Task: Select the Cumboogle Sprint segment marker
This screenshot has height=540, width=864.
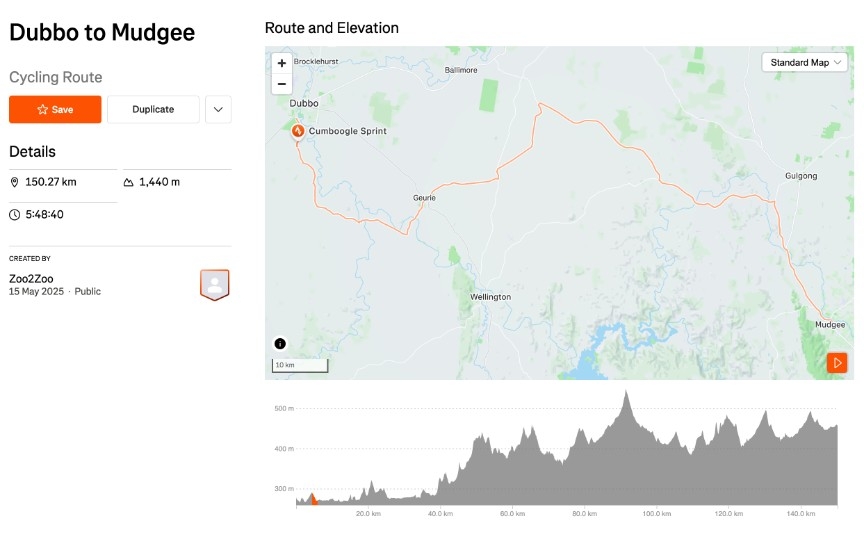Action: coord(298,131)
